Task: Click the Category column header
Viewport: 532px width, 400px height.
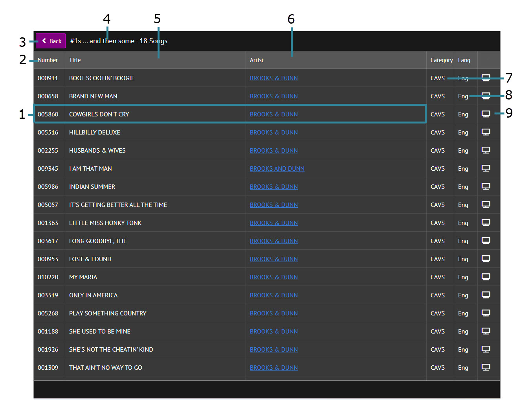Action: click(x=441, y=60)
